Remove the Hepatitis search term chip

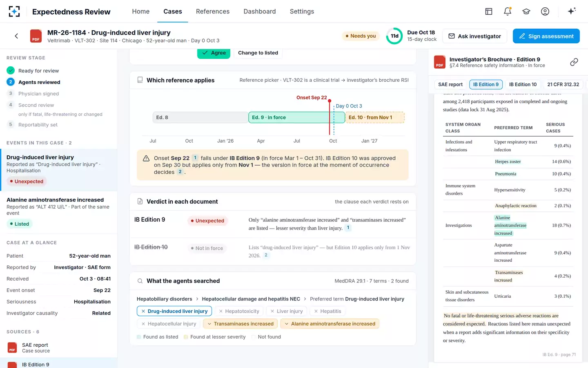(316, 311)
